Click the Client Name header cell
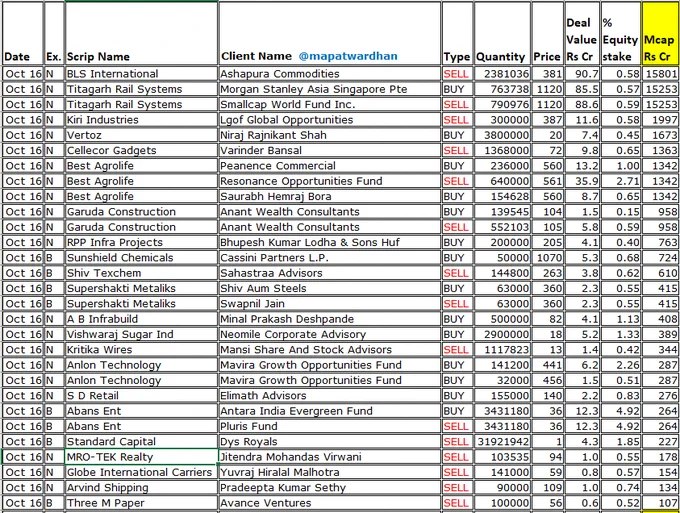The width and height of the screenshot is (680, 513). pos(330,34)
